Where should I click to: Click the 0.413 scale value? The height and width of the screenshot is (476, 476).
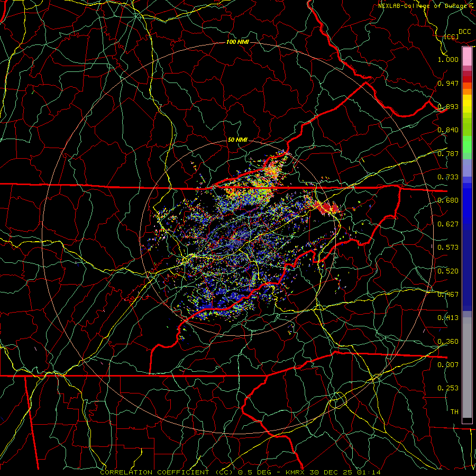tap(448, 318)
